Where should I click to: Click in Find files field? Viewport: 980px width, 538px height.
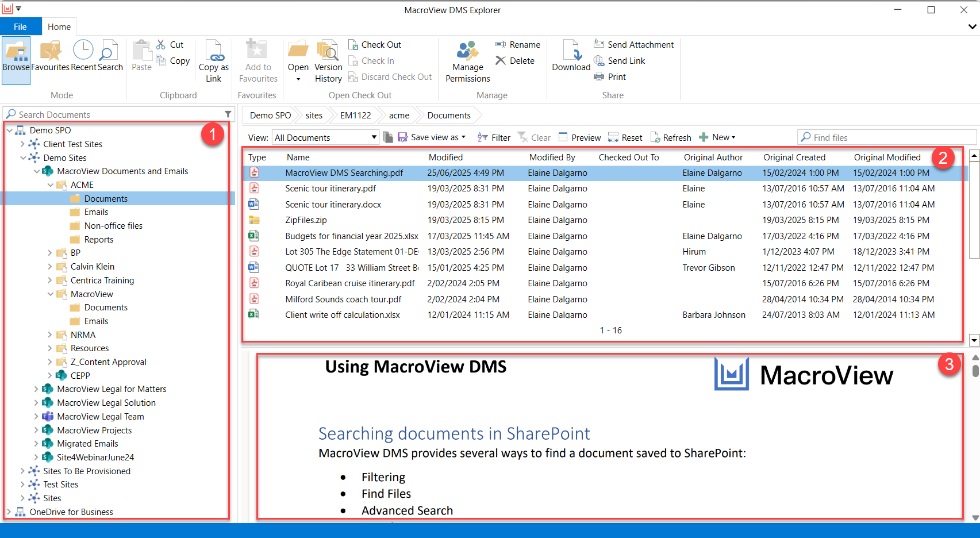click(x=887, y=137)
